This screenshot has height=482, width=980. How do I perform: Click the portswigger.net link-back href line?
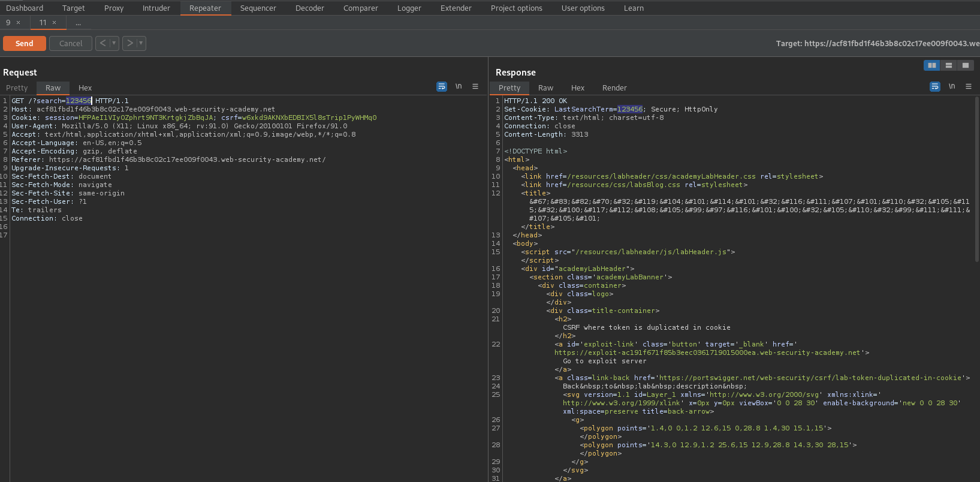(762, 378)
